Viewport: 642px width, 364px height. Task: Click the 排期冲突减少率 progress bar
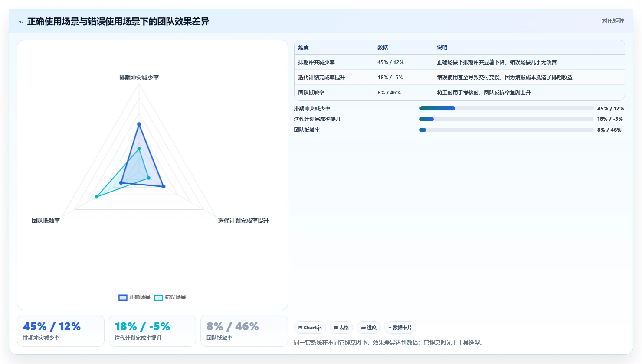(x=506, y=108)
